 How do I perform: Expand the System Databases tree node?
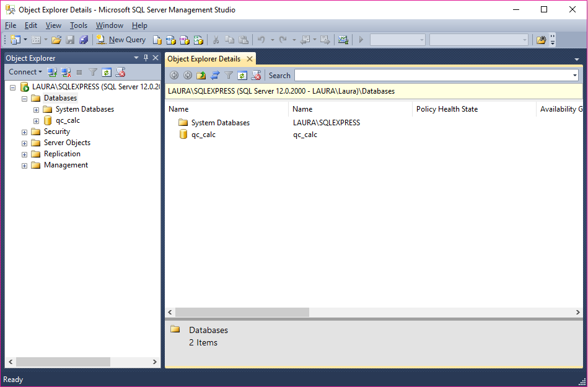pos(36,110)
